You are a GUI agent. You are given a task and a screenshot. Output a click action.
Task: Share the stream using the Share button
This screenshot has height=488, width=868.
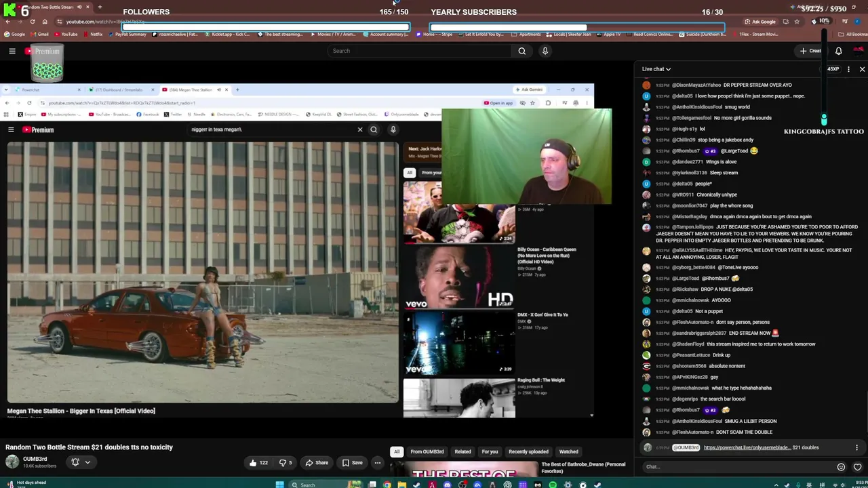(317, 463)
